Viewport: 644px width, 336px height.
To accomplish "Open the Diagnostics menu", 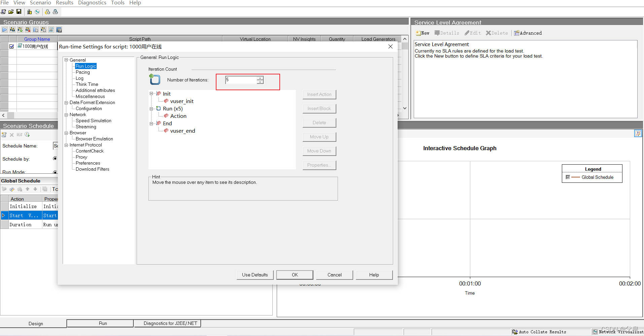I will [92, 3].
